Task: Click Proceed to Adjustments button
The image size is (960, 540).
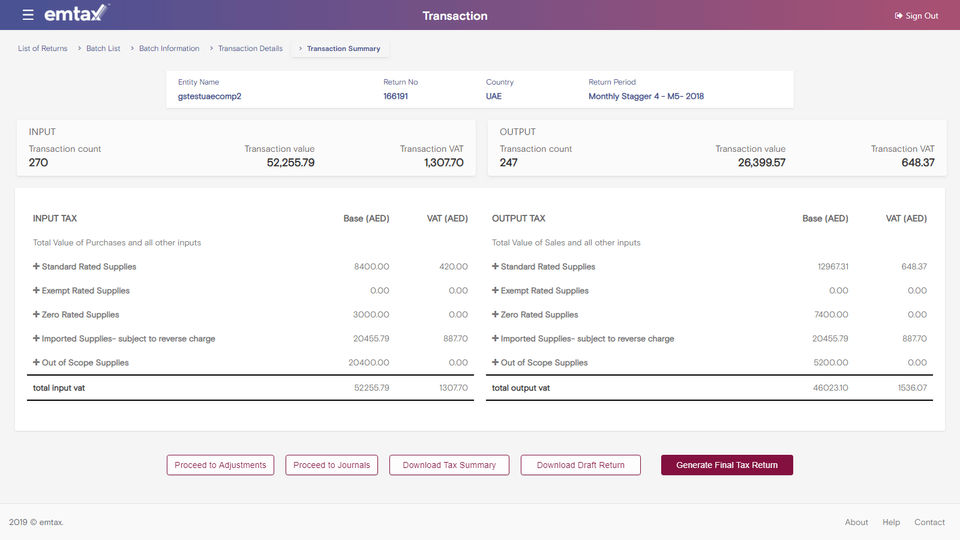Action: coord(220,465)
